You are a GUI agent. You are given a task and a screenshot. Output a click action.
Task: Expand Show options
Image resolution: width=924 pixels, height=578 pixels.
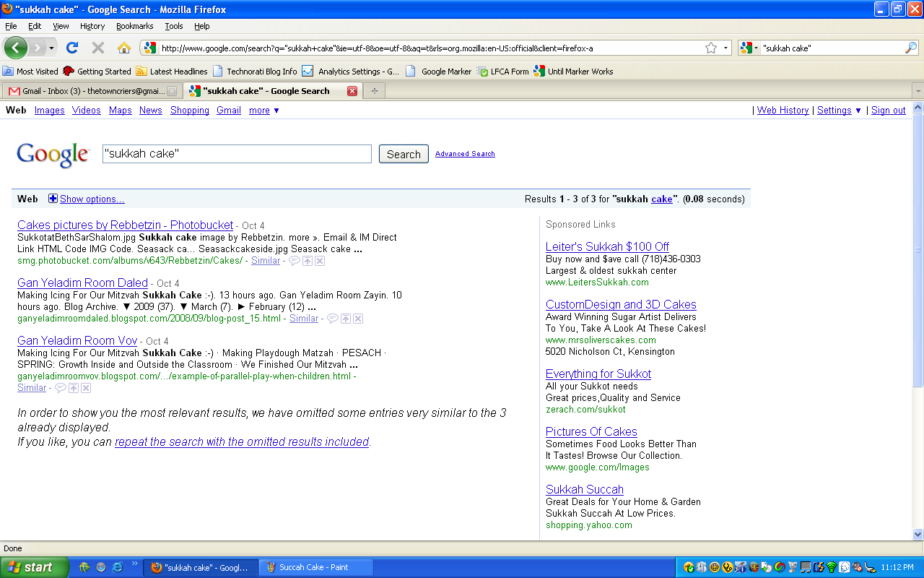click(87, 199)
